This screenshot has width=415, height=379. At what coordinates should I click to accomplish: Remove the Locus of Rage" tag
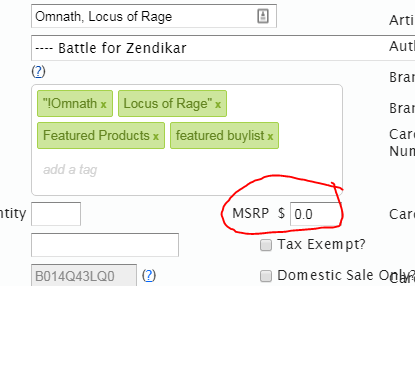[218, 104]
